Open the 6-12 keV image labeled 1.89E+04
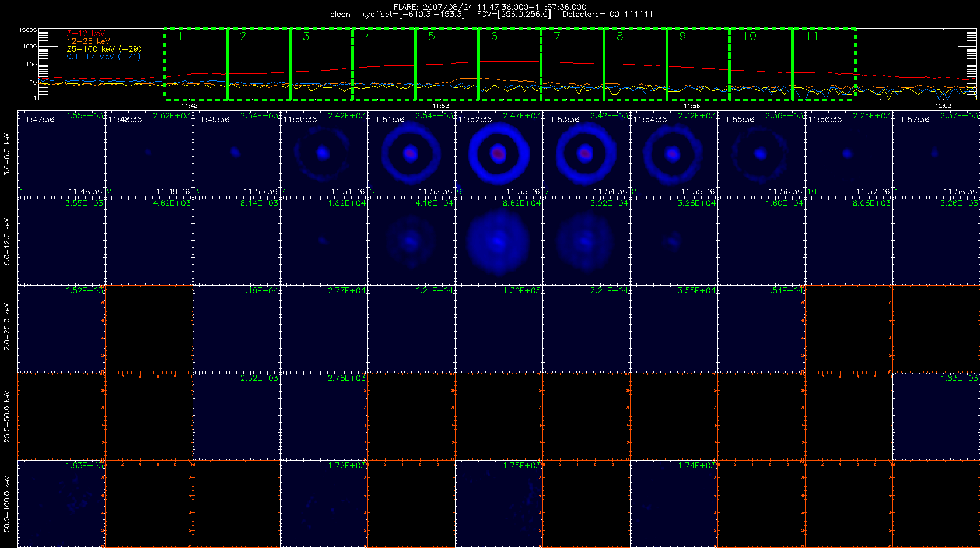 (x=324, y=241)
